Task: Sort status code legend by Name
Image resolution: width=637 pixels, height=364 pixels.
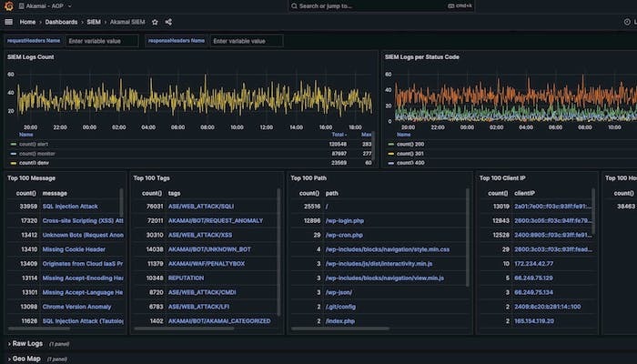Action: click(x=403, y=135)
